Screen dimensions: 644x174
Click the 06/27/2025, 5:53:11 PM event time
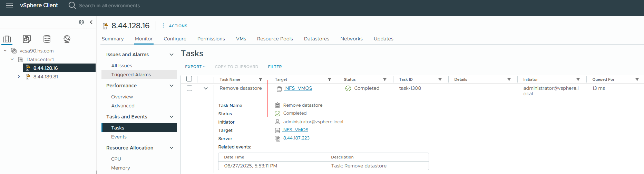[x=251, y=166]
